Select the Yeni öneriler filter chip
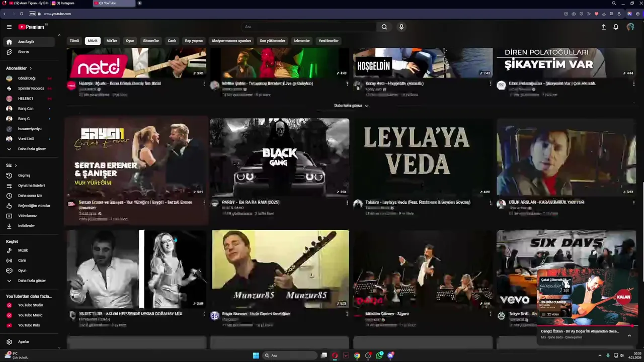The width and height of the screenshot is (644, 362). point(329,41)
